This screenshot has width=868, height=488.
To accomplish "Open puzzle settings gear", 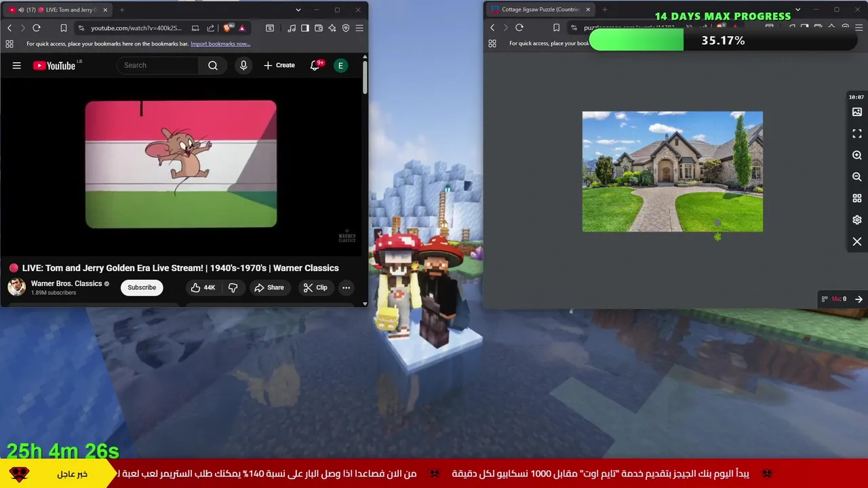I will 857,220.
